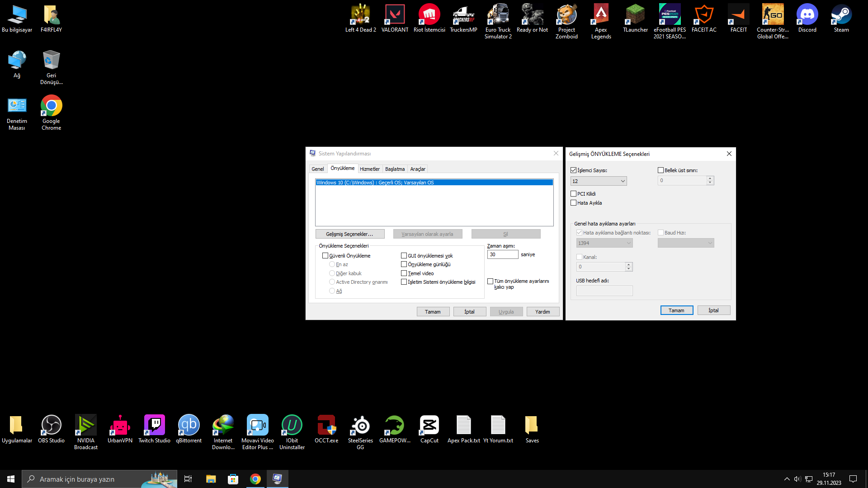Image resolution: width=868 pixels, height=488 pixels.
Task: Enable Önyükleme günlüğü checkbox
Action: click(x=404, y=264)
